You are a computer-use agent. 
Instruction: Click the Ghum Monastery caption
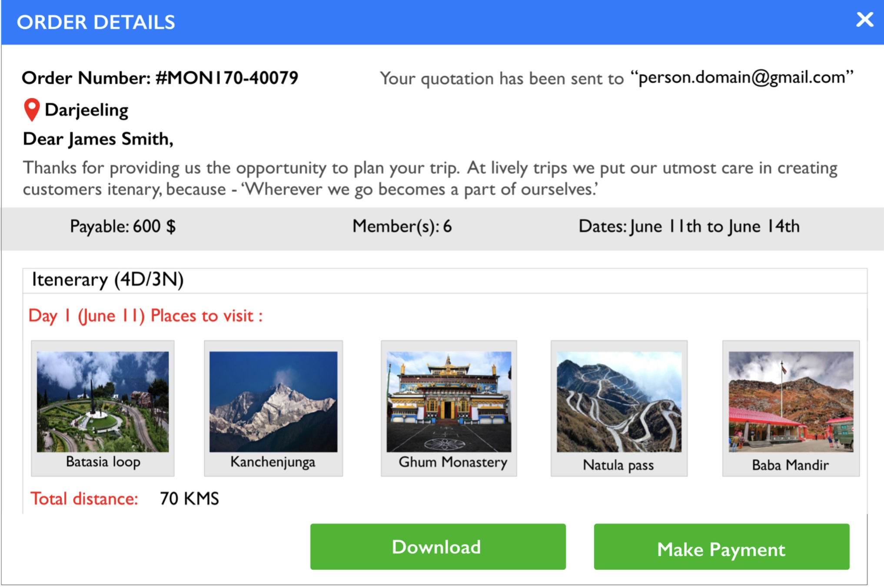[453, 462]
